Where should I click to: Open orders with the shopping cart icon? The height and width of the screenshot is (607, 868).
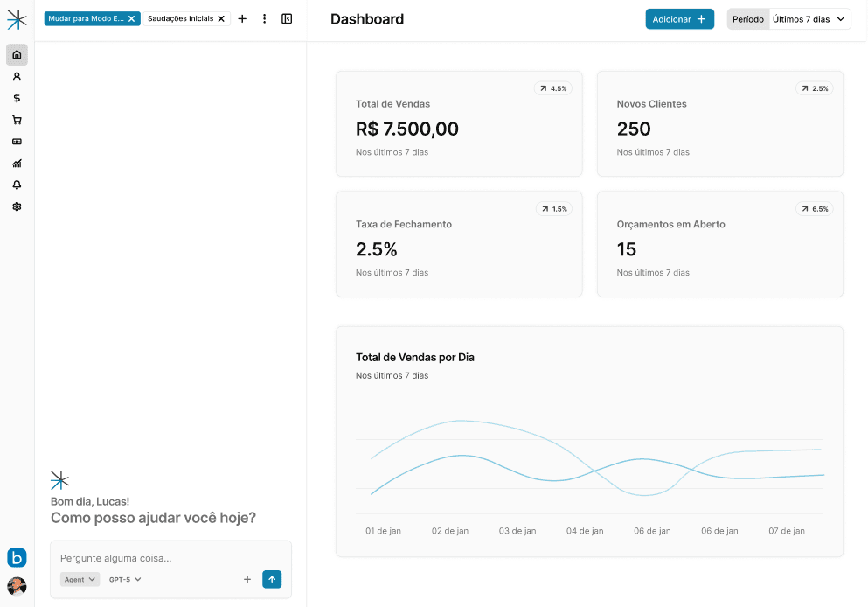(17, 120)
